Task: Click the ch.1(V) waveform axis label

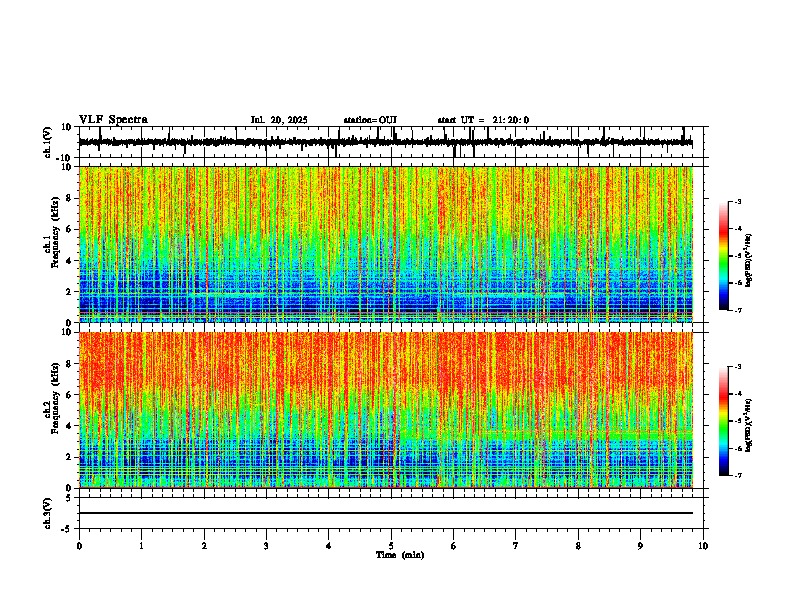Action: [48, 142]
